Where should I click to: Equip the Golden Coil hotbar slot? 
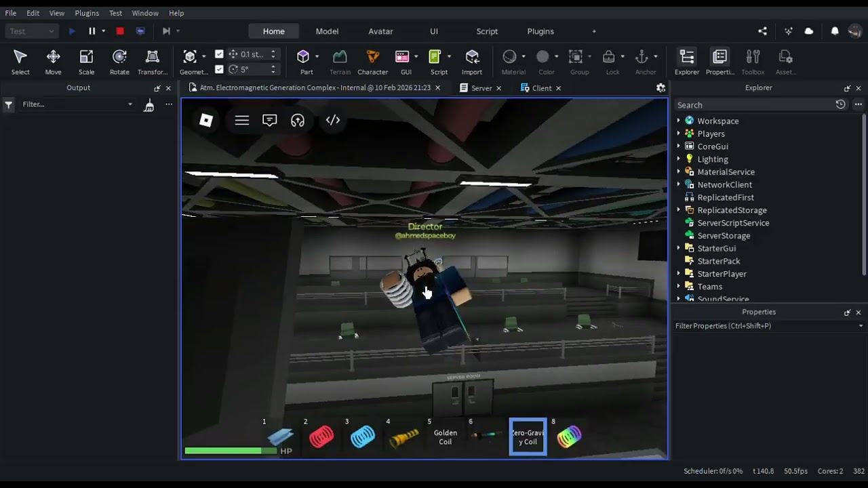445,437
